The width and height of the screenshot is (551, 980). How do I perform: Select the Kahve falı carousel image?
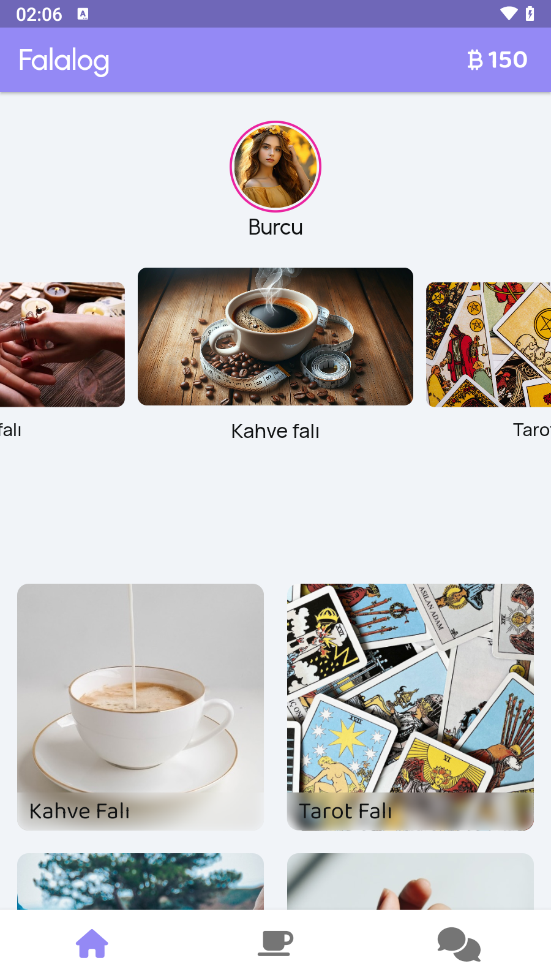[x=275, y=336]
